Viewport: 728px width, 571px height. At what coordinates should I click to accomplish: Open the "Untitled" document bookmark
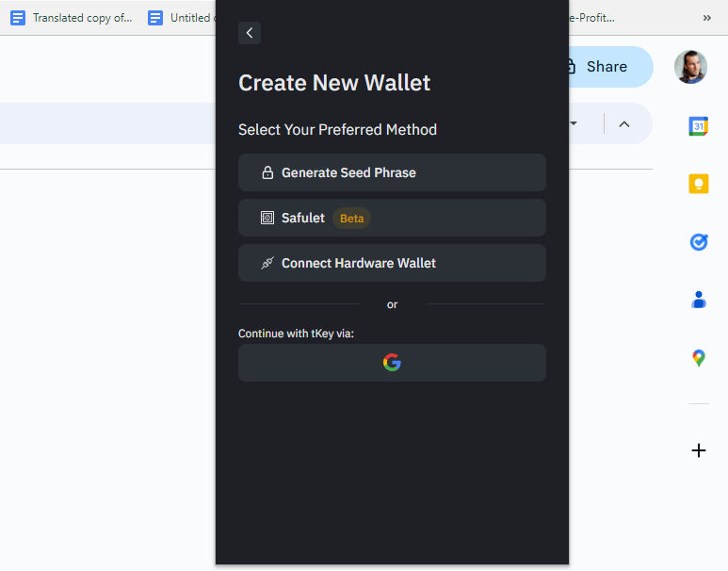180,18
